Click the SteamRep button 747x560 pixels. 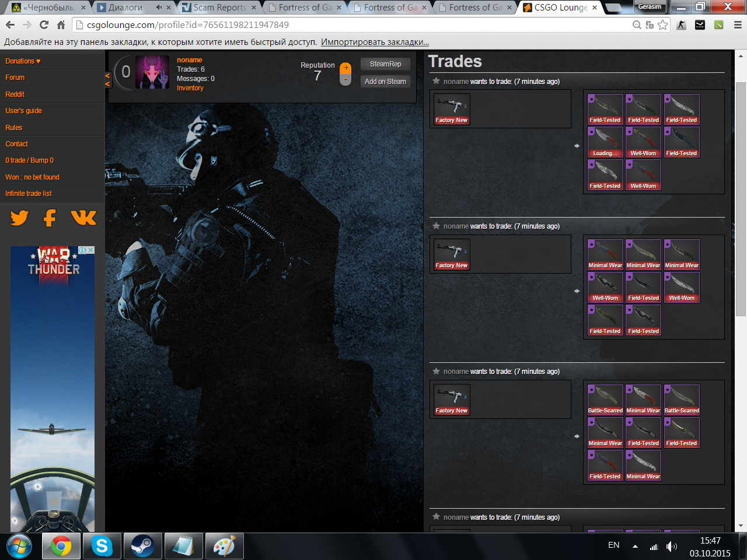[385, 64]
